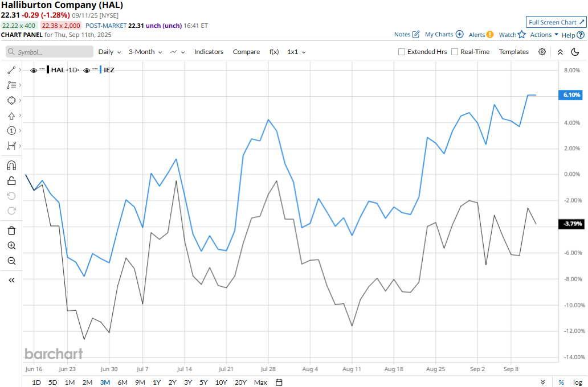Select the trend line drawing tool
588x387 pixels.
(11, 70)
